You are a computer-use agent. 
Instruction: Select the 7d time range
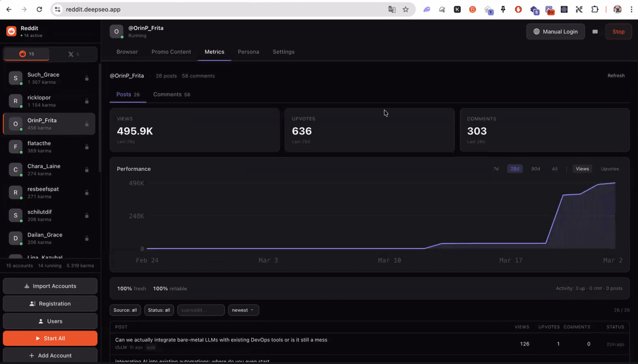tap(495, 168)
